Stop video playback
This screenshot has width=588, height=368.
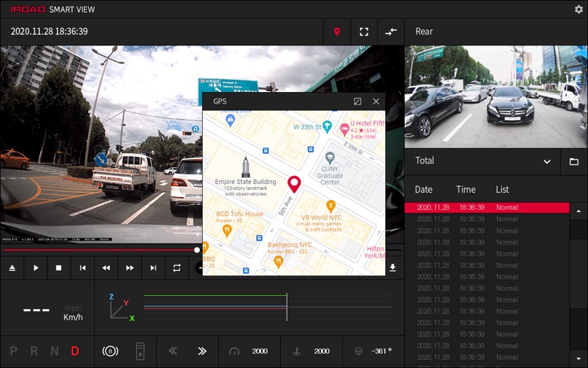[x=59, y=268]
